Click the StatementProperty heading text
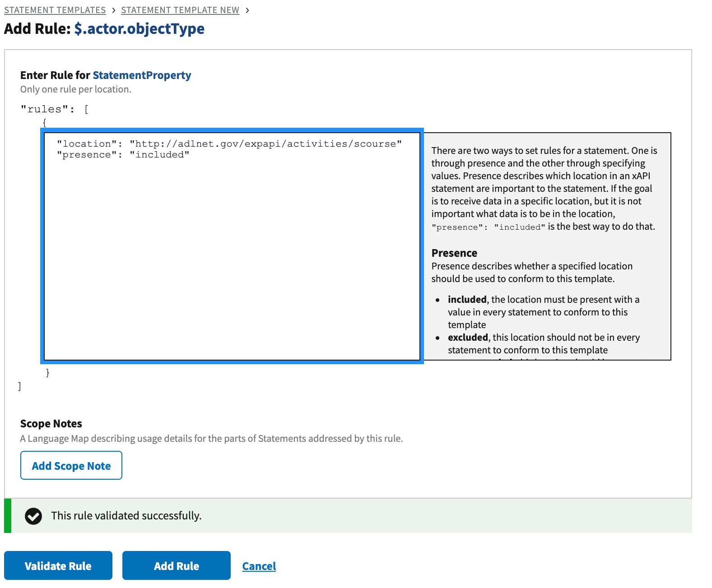This screenshot has width=712, height=588. click(x=142, y=75)
